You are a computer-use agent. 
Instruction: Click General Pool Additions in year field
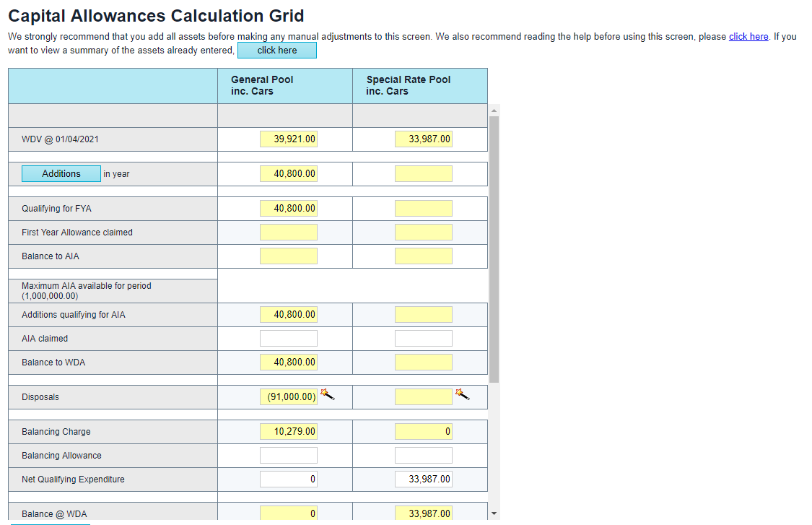click(289, 174)
